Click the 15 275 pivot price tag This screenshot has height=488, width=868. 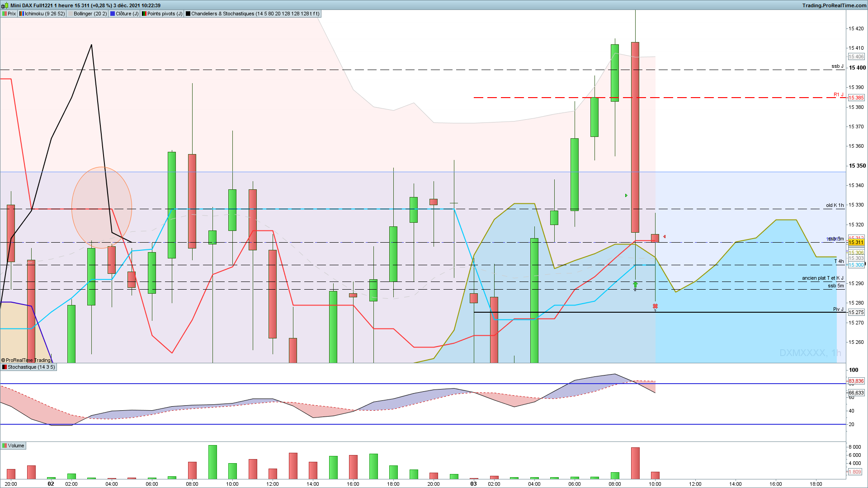856,312
